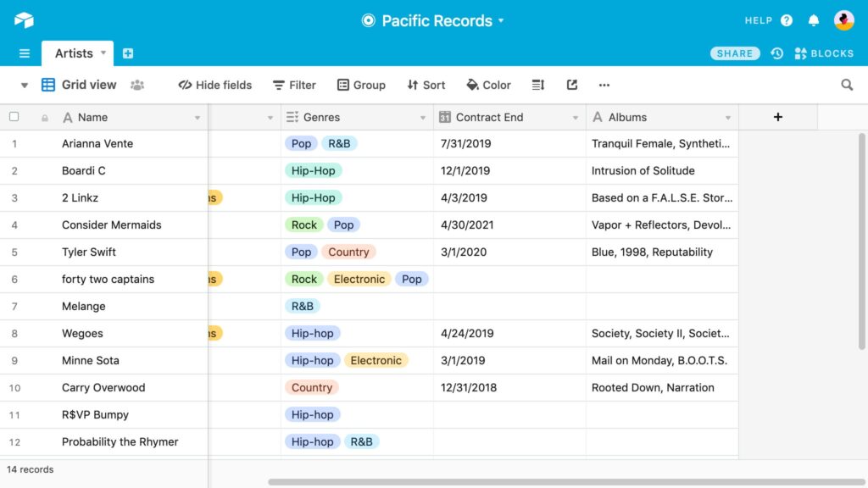Open the Genres column dropdown
Image resolution: width=868 pixels, height=488 pixels.
(423, 117)
